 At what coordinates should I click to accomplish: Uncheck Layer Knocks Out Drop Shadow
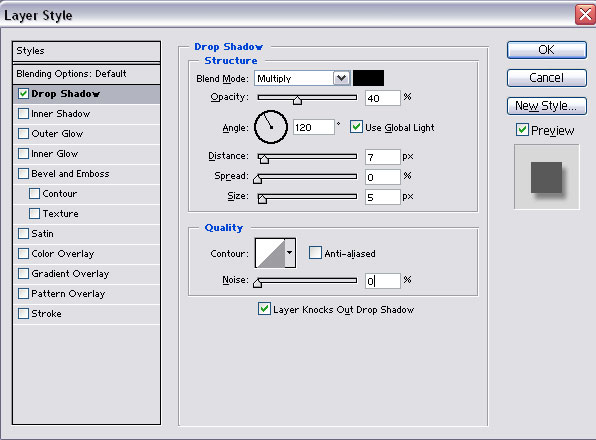[264, 309]
